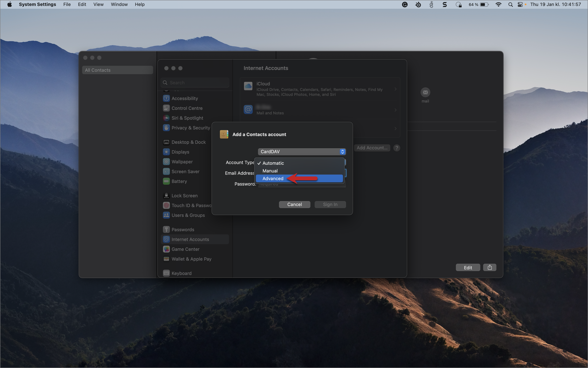Open Users & Groups settings

[187, 215]
